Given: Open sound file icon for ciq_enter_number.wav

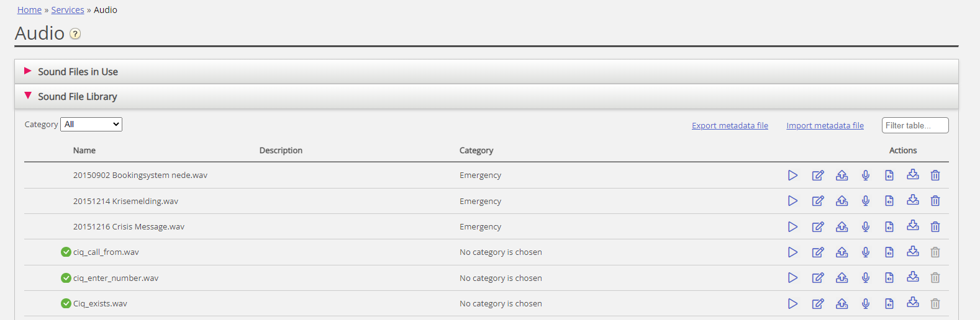Looking at the screenshot, I should (889, 278).
